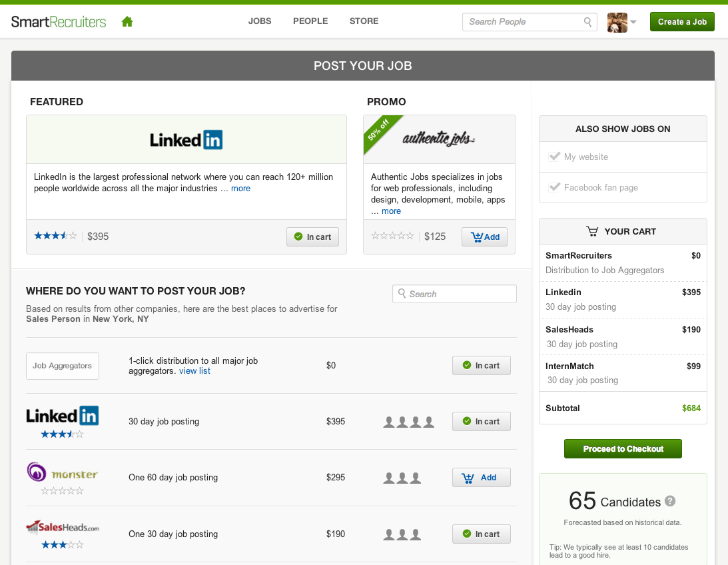Click the Create a Job button
The image size is (728, 565).
coord(682,22)
